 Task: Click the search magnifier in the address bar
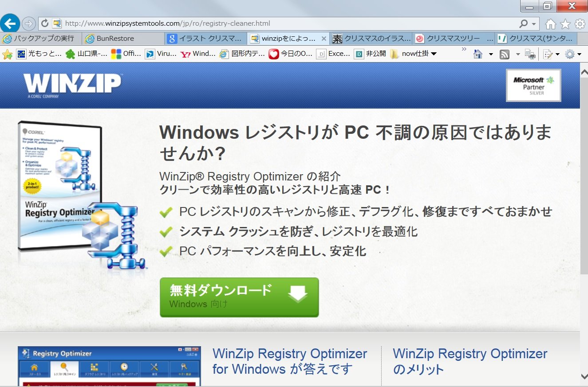[x=524, y=23]
